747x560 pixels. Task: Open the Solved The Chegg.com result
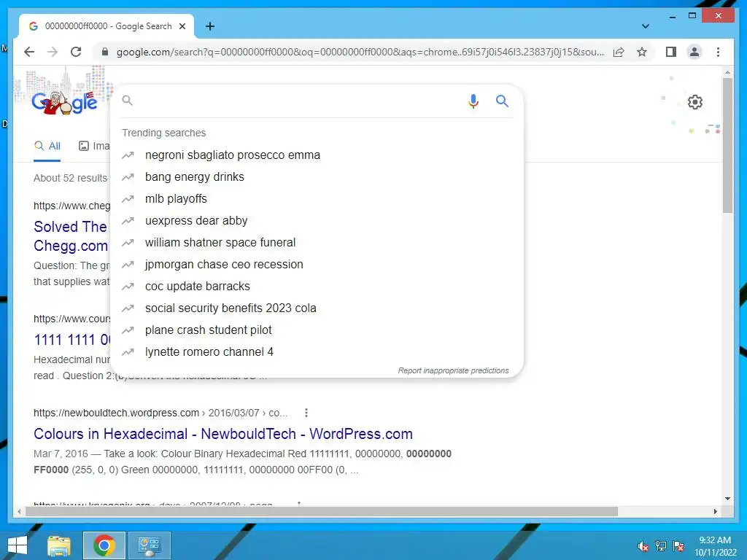pos(71,236)
